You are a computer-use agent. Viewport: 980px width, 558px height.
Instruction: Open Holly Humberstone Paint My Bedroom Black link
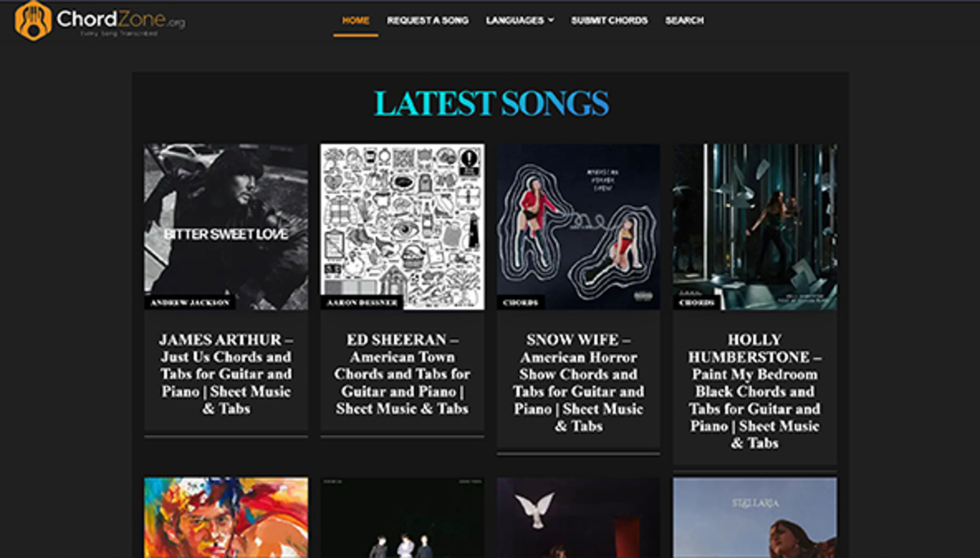click(x=755, y=391)
